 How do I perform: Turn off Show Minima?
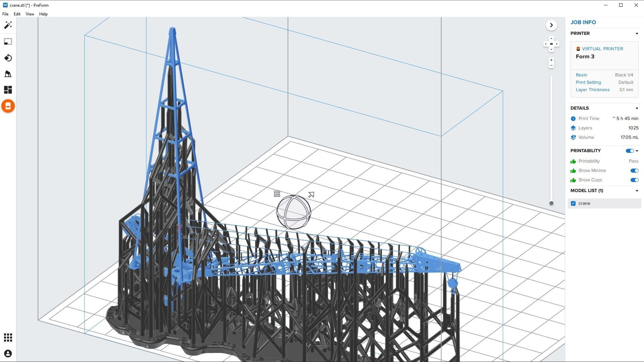click(634, 171)
